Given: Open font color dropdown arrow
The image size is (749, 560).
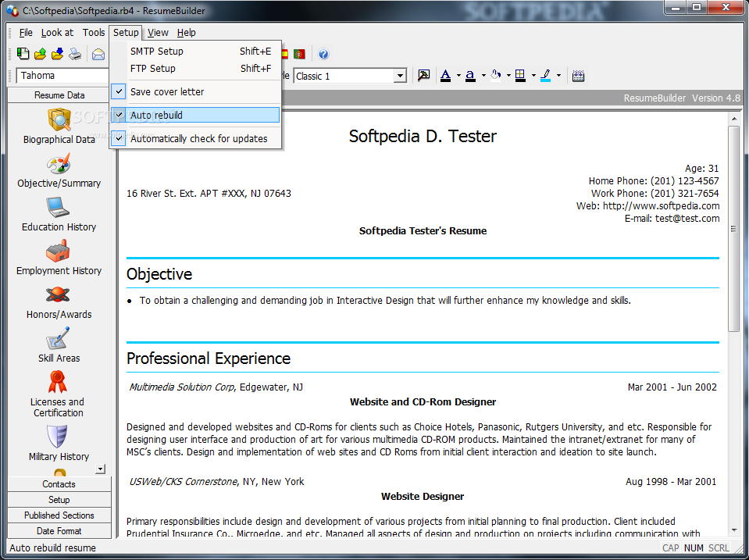Looking at the screenshot, I should click(x=458, y=76).
